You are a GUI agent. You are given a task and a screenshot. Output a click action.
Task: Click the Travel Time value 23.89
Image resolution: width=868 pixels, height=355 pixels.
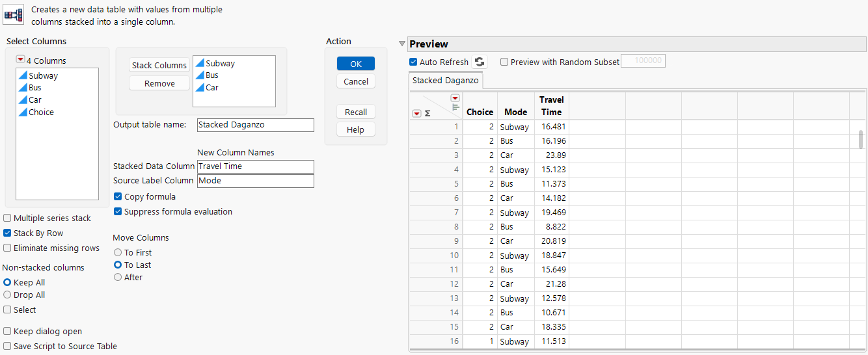[552, 155]
